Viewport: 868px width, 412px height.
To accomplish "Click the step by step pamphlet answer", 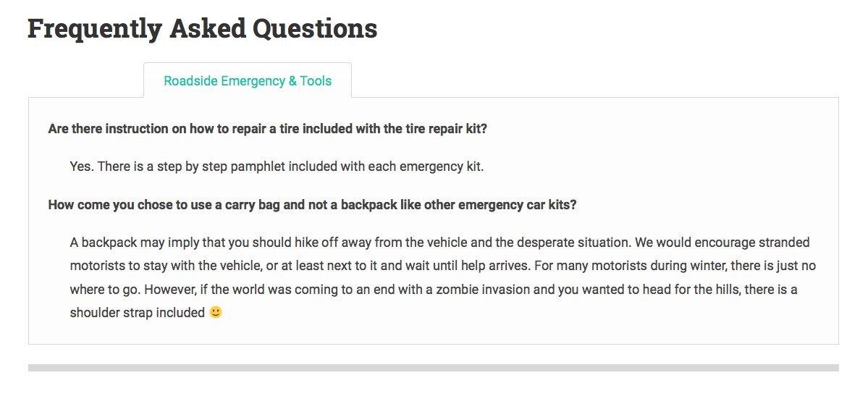I will pos(277,167).
